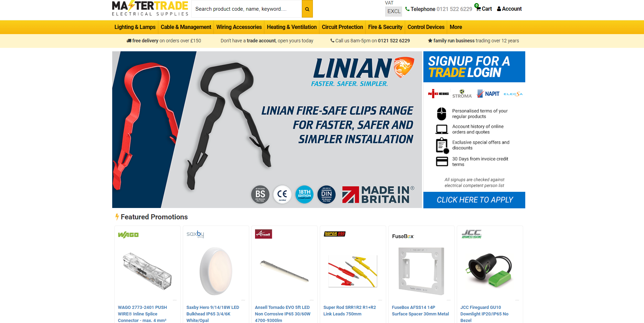Open the Fire & Security menu item
Viewport: 644px width, 323px height.
click(x=385, y=27)
